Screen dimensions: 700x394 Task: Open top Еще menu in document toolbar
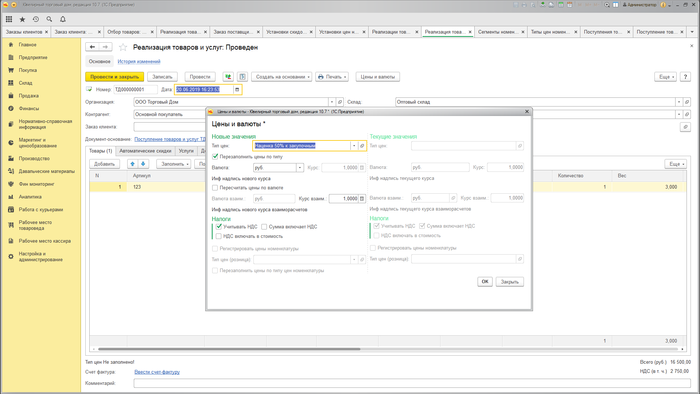click(665, 77)
